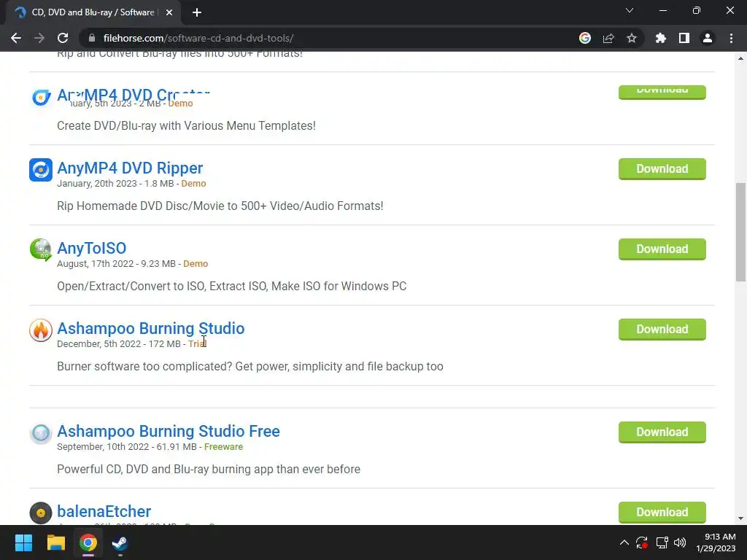
Task: Click the sync update tray icon
Action: point(642,542)
